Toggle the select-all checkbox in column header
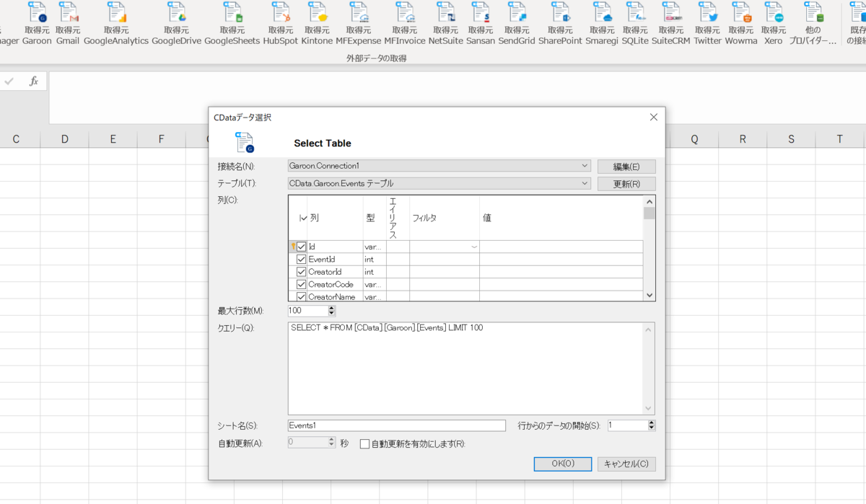The image size is (866, 504). (x=302, y=218)
